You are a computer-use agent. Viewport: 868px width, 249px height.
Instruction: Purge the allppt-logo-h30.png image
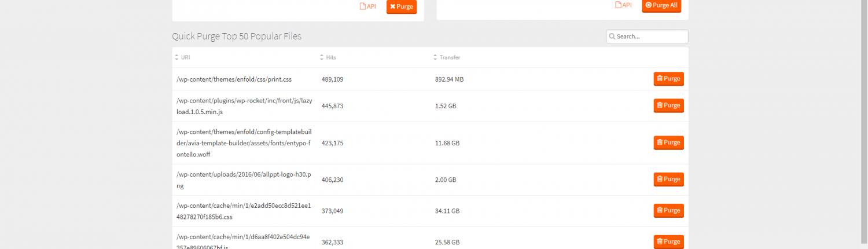coord(668,180)
